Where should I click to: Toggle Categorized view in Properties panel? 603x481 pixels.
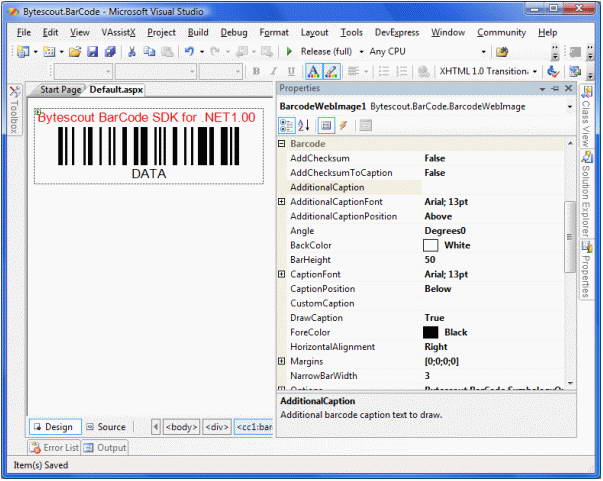[x=287, y=126]
